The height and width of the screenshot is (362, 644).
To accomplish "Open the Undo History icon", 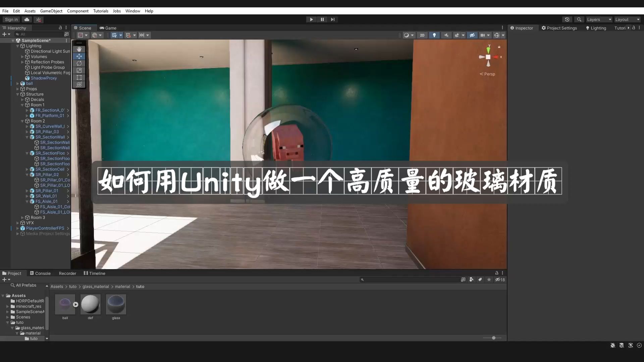I will click(567, 19).
